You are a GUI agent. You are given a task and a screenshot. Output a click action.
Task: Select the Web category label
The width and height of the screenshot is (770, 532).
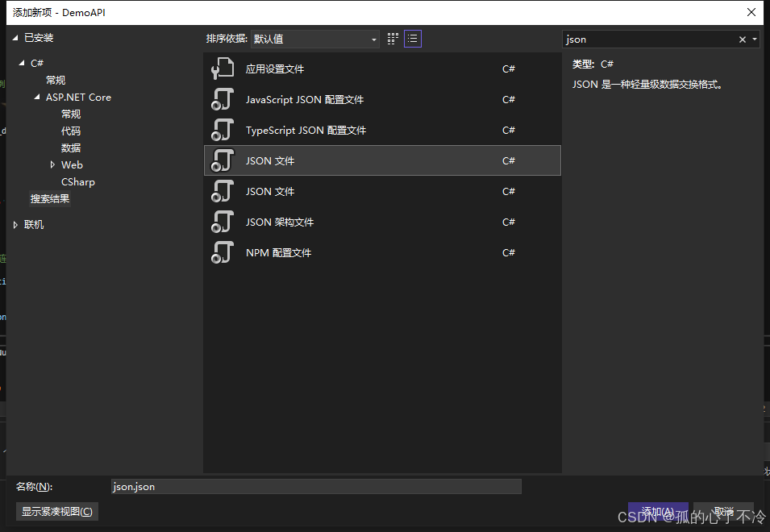[72, 164]
